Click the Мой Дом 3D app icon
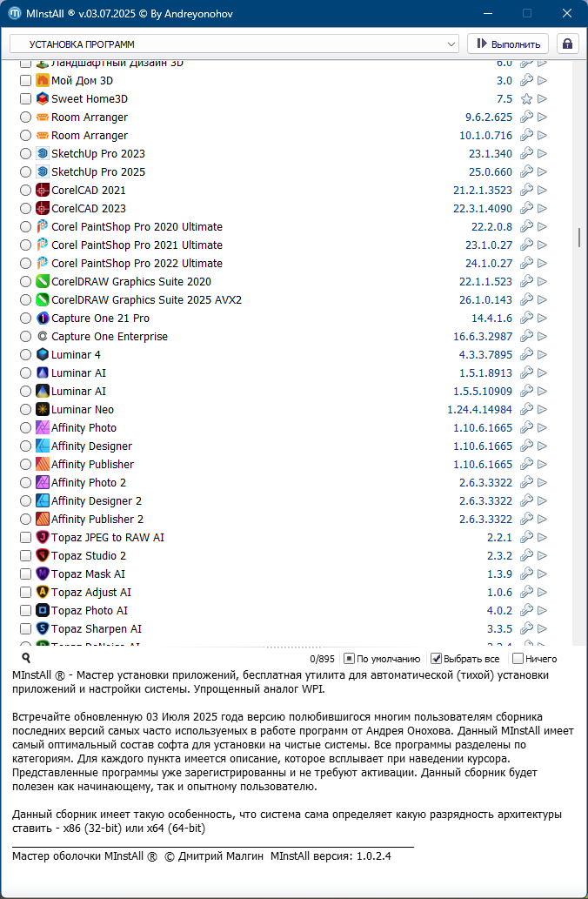 pyautogui.click(x=43, y=80)
